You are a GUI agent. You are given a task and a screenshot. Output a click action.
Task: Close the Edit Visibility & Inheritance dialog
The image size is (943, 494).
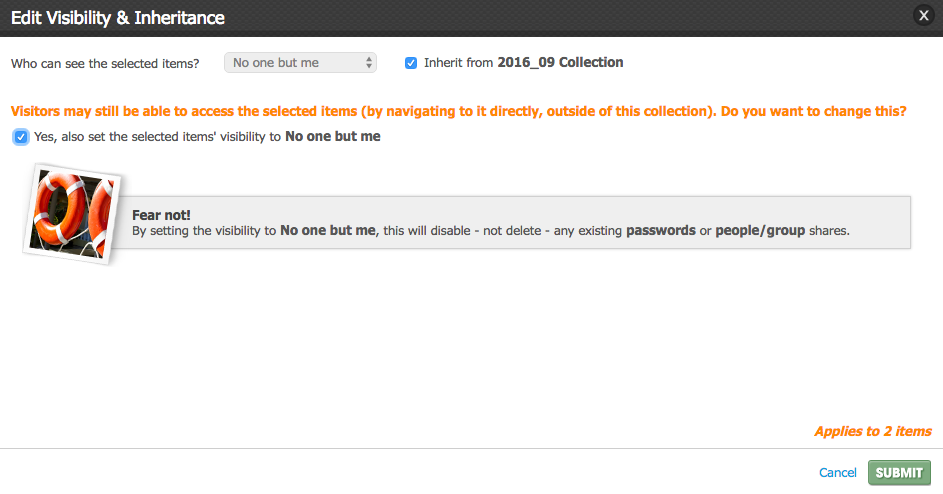(x=924, y=15)
